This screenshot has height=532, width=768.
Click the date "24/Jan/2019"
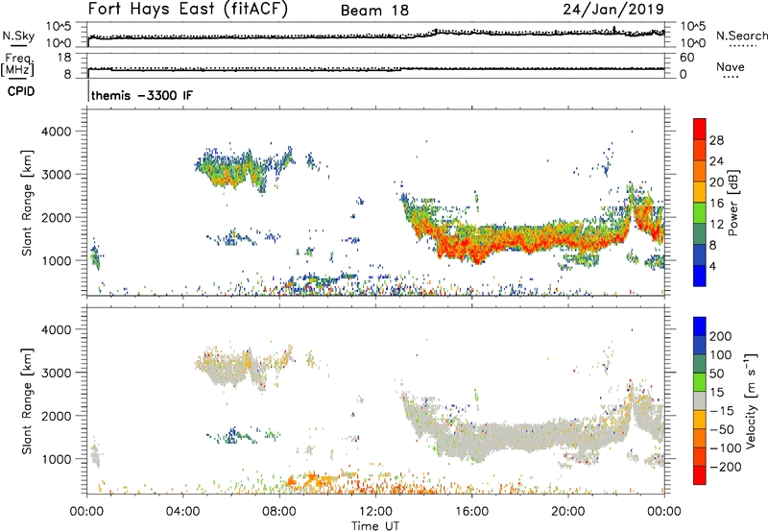(613, 9)
